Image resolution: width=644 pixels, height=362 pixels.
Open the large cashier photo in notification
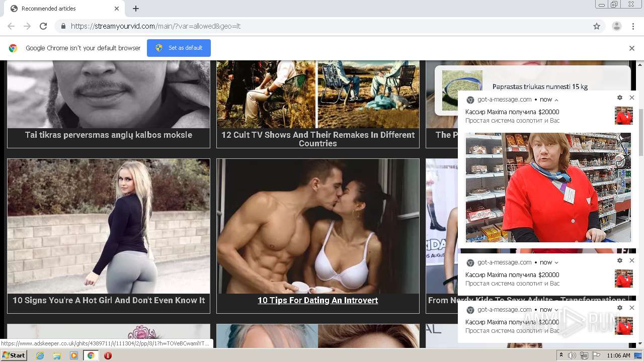click(x=548, y=188)
